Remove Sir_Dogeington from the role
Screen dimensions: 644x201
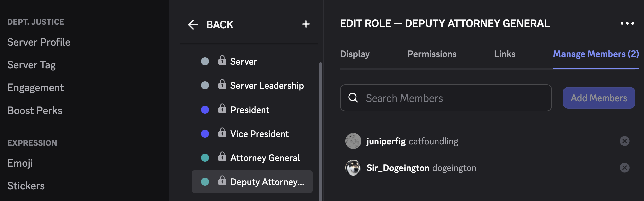(624, 168)
